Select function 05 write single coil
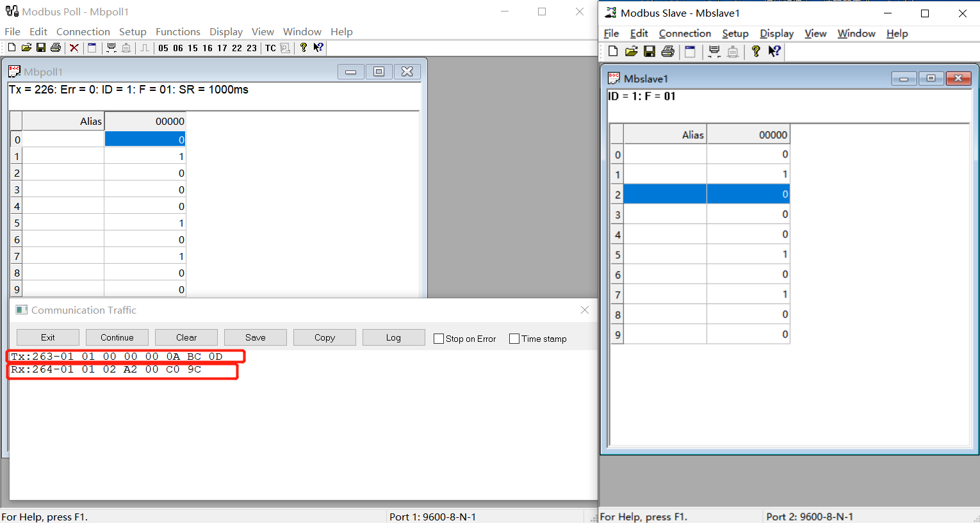This screenshot has width=980, height=523. [163, 48]
